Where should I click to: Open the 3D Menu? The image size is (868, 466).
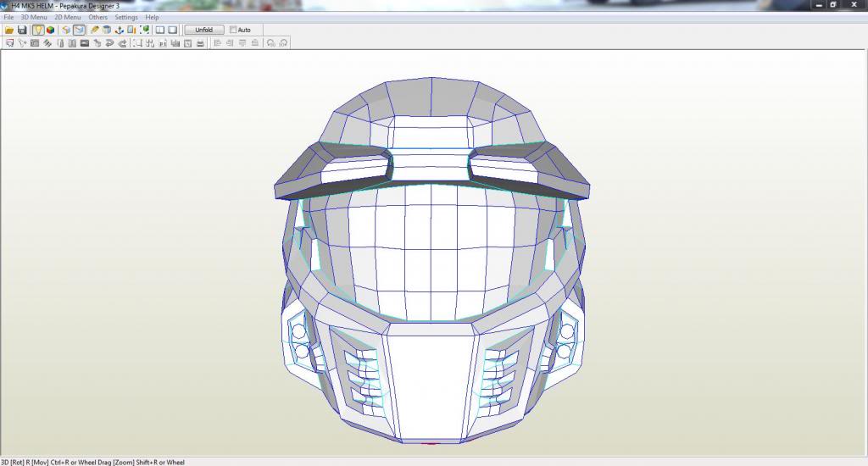click(x=34, y=17)
